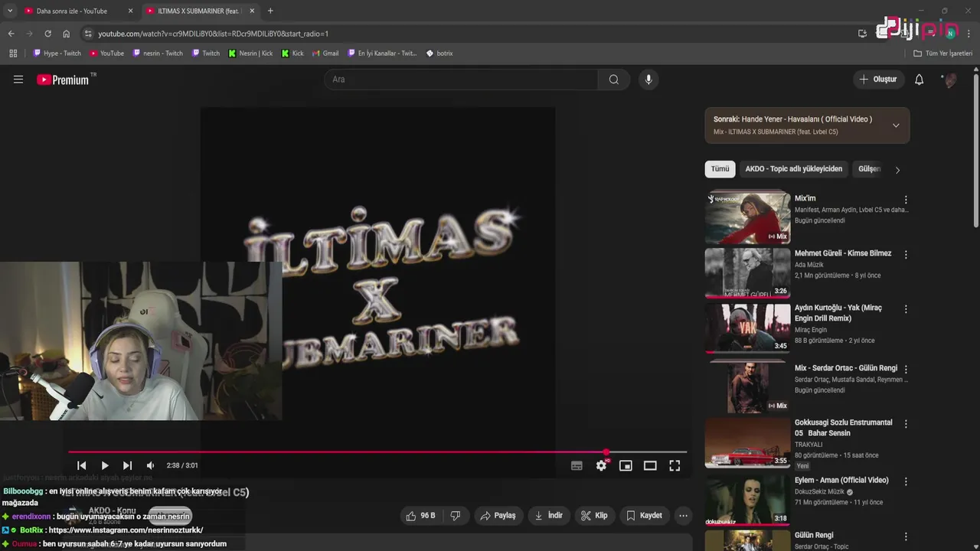Screen dimensions: 980x551
Task: Show more filter chips with arrow
Action: click(x=898, y=170)
